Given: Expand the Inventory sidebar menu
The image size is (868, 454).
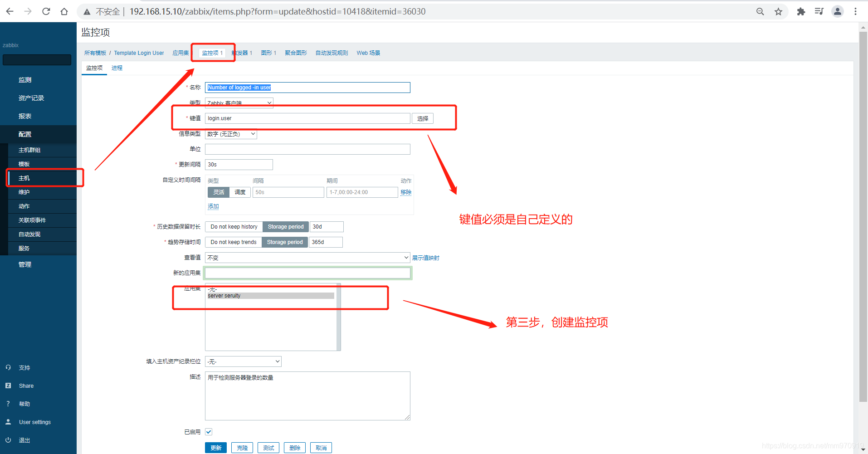Looking at the screenshot, I should (x=31, y=98).
